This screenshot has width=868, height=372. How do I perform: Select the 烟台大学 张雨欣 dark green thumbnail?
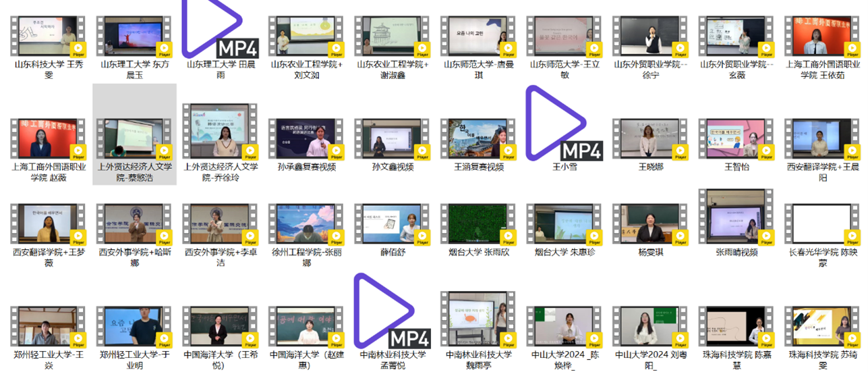tap(478, 223)
